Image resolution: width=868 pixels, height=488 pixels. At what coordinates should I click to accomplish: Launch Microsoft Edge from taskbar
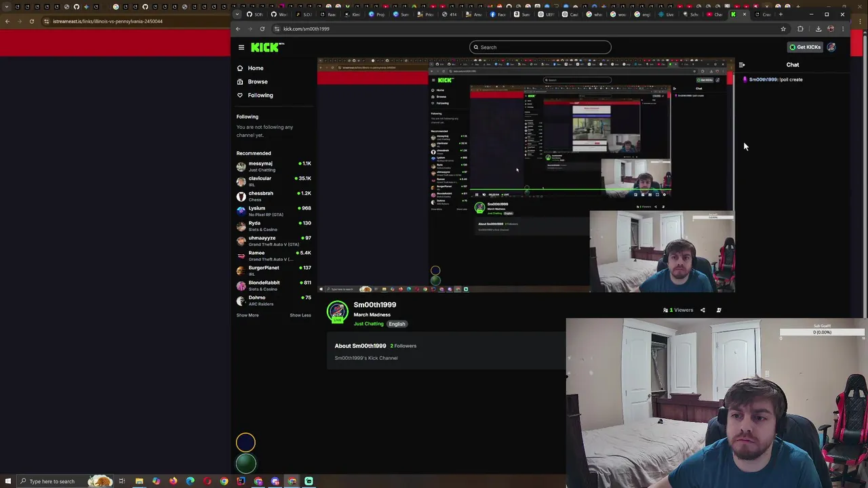click(x=190, y=481)
